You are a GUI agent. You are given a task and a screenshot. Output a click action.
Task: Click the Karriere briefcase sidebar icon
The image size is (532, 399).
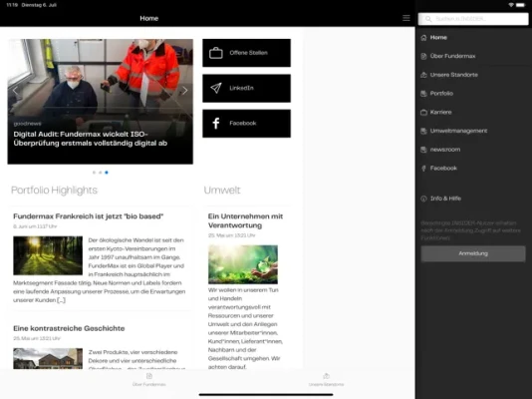coord(423,113)
